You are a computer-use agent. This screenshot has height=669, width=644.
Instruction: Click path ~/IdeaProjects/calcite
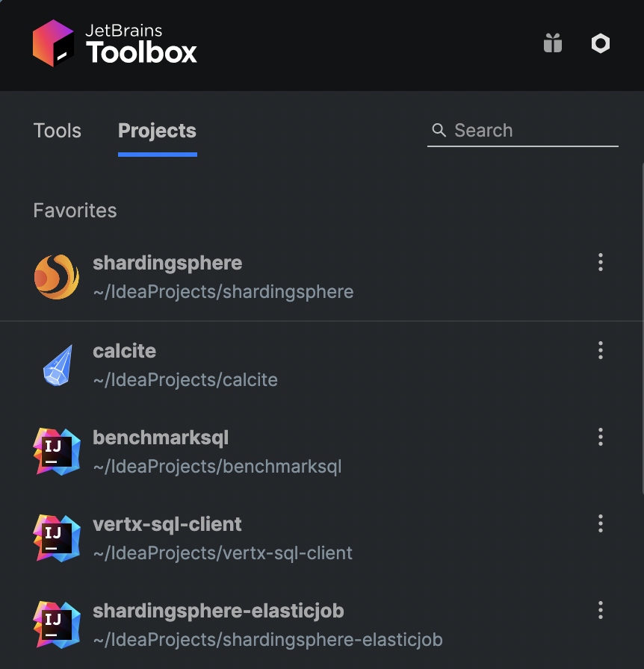pyautogui.click(x=185, y=380)
